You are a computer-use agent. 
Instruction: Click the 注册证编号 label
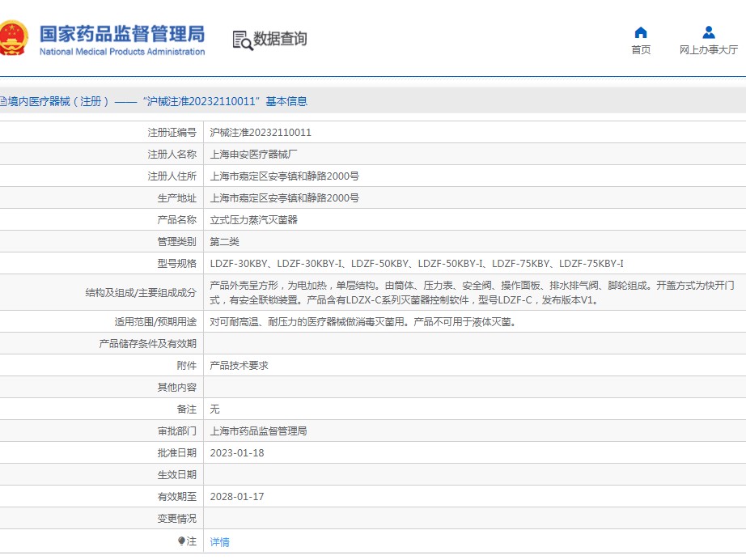tap(172, 133)
